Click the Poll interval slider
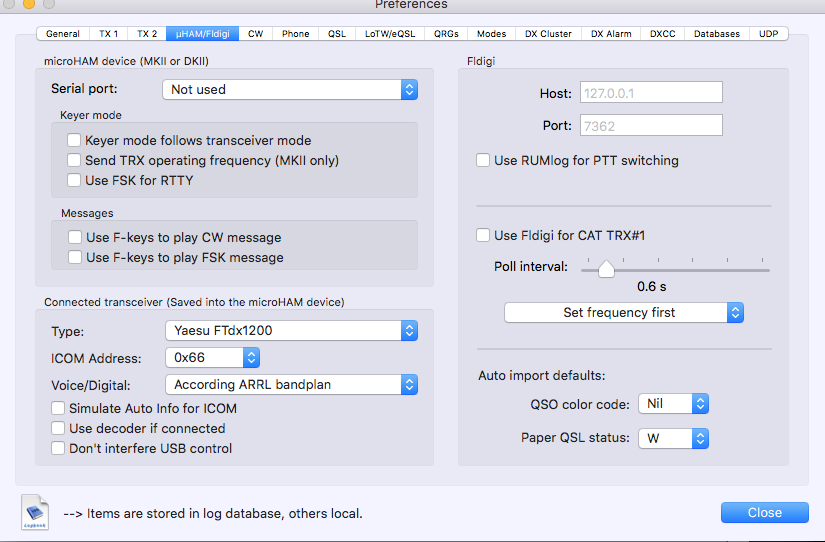 [607, 268]
